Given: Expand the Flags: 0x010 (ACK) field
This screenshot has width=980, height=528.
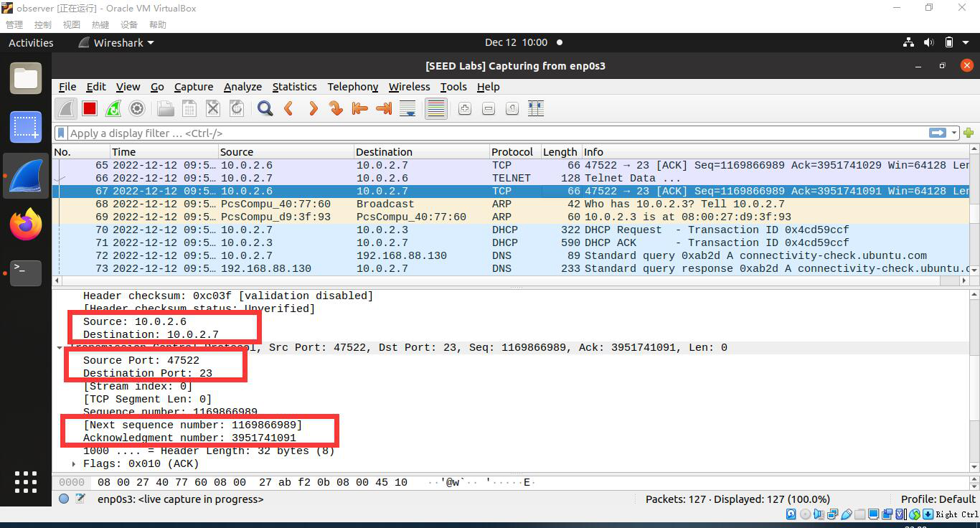Looking at the screenshot, I should [x=73, y=463].
